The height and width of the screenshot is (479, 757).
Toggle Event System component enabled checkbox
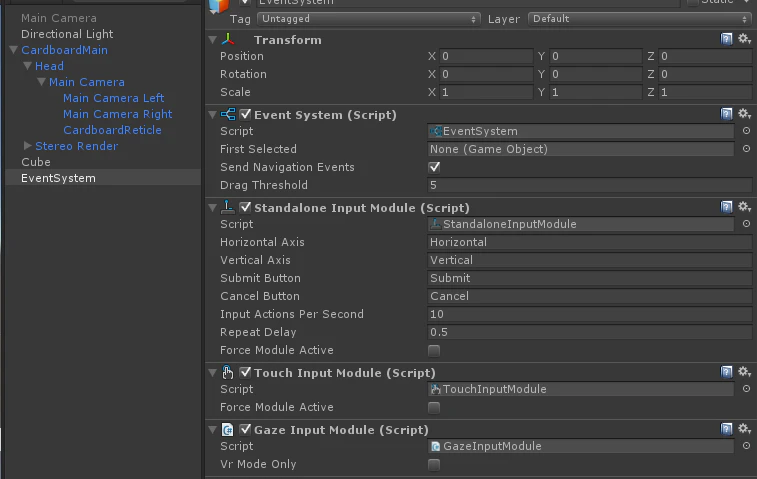[x=245, y=114]
